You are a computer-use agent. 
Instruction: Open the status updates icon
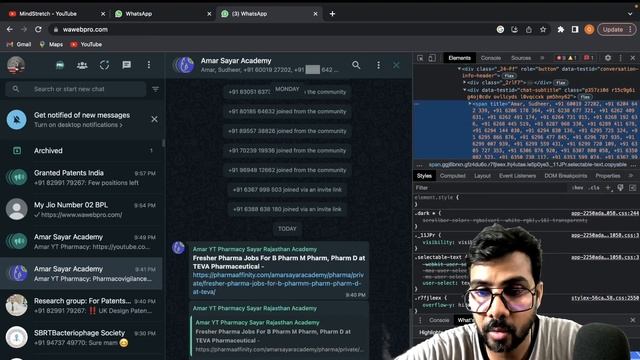(x=104, y=65)
